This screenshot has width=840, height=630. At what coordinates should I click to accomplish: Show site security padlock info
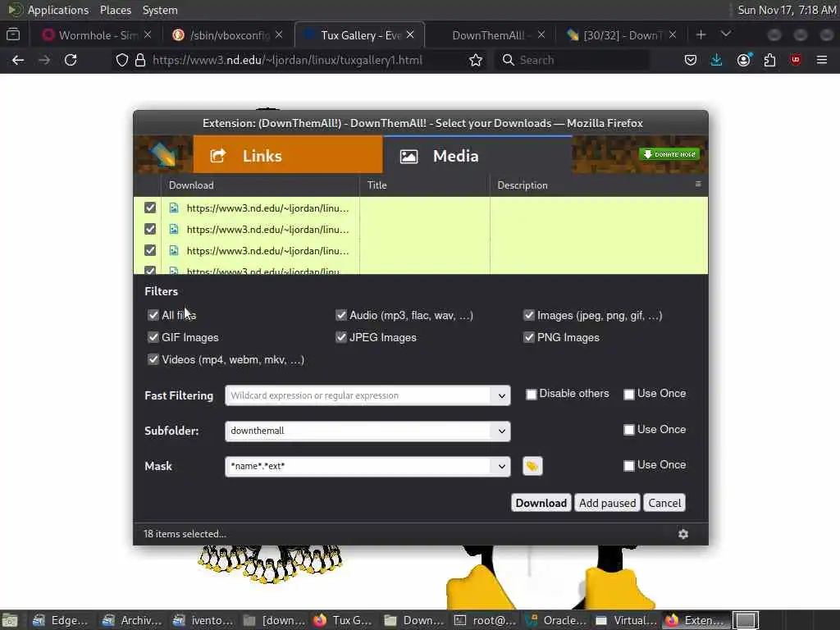click(x=140, y=60)
